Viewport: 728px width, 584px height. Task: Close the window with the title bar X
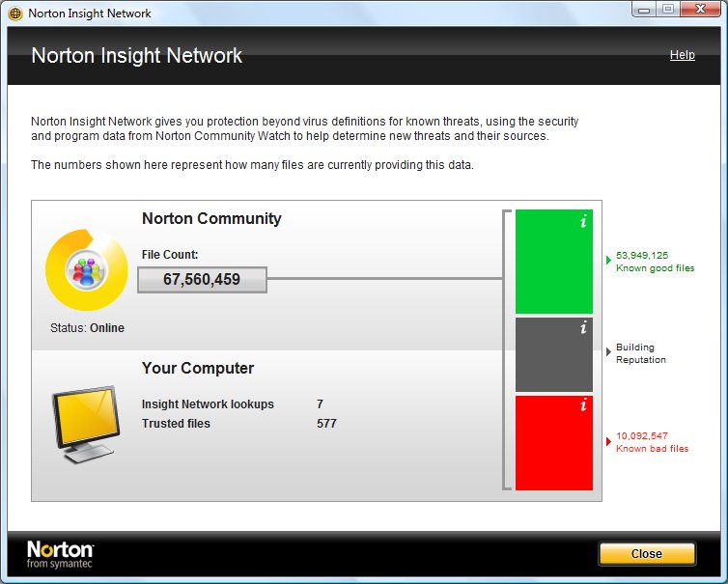click(701, 10)
